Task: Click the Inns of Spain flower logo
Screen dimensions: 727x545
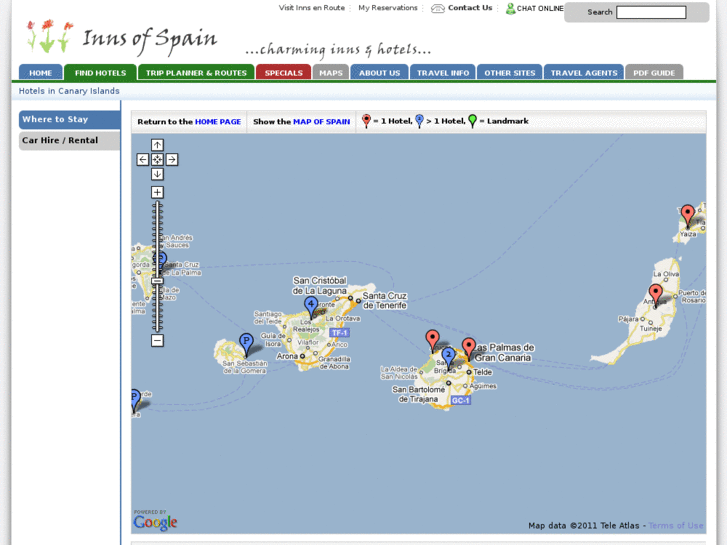Action: [49, 36]
